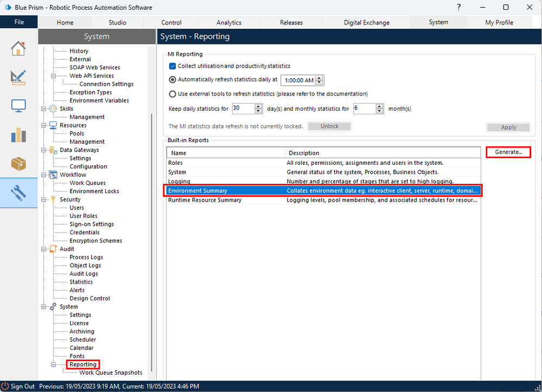Collapse the Reporting tree node
Viewport: 542px width, 392px height.
point(53,364)
